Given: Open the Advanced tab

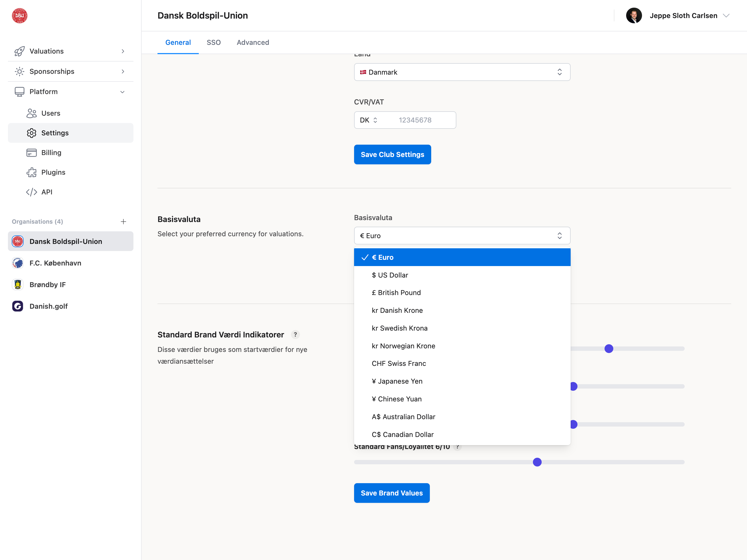Looking at the screenshot, I should (x=253, y=42).
